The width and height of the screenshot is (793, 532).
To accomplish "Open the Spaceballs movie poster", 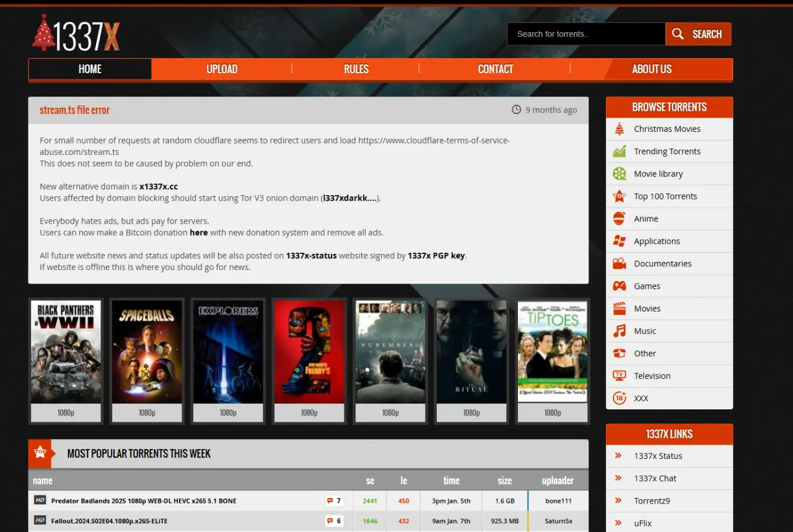I will (147, 352).
